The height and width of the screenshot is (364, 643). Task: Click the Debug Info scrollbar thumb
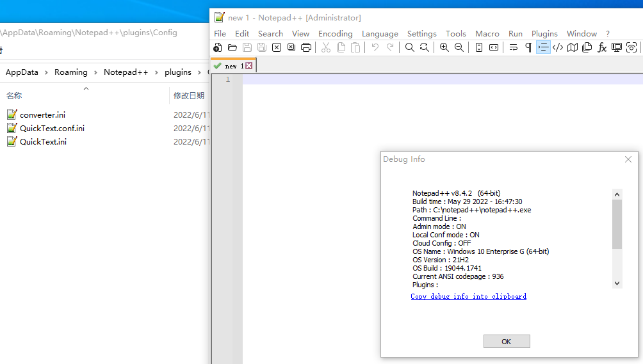pyautogui.click(x=617, y=225)
